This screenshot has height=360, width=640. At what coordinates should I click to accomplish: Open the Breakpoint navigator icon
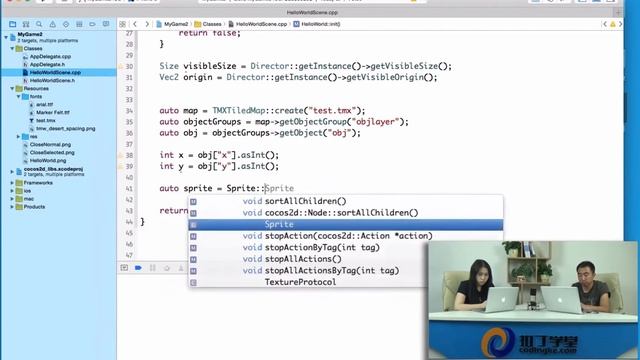(92, 24)
